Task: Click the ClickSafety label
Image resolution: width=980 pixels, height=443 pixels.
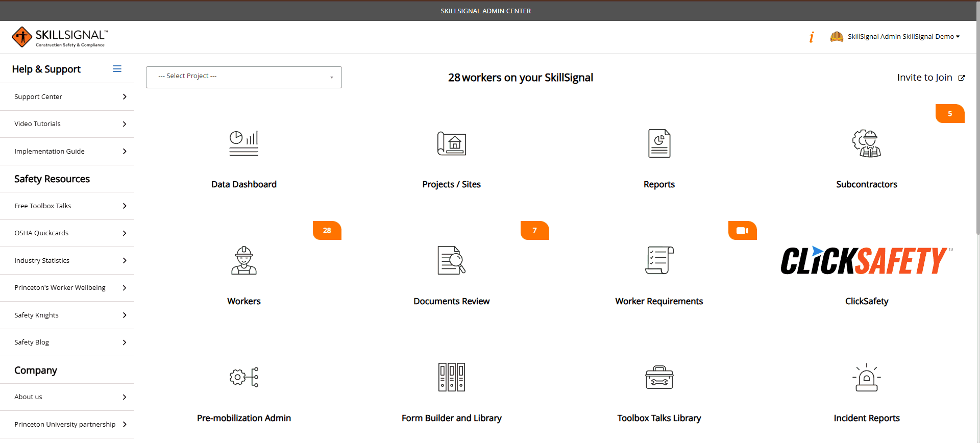Action: coord(867,302)
